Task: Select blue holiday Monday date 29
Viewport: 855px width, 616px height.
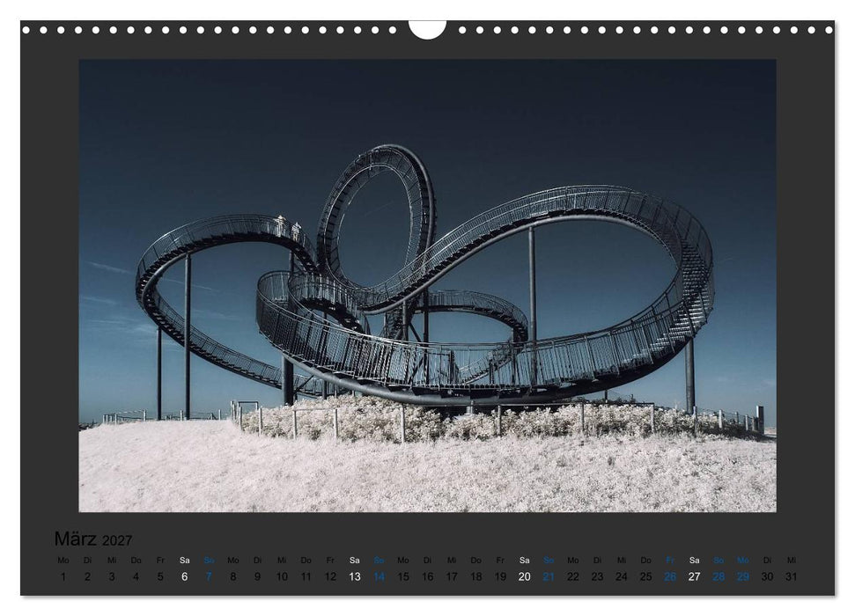Action: click(742, 576)
